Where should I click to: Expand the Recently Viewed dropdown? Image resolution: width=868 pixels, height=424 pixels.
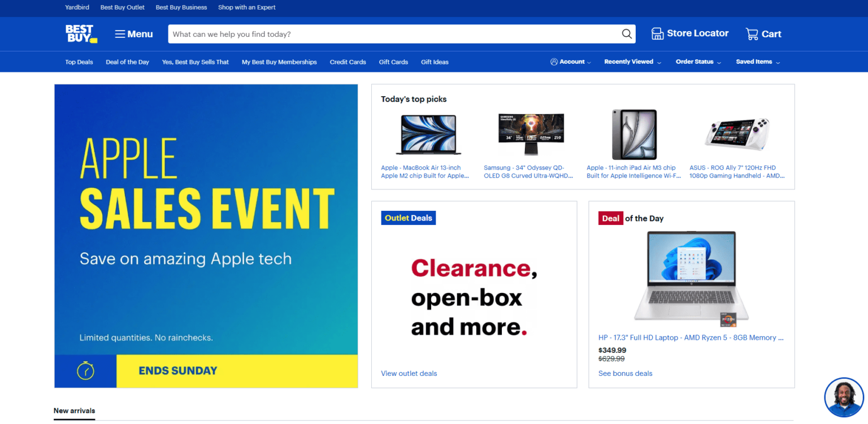click(x=632, y=62)
